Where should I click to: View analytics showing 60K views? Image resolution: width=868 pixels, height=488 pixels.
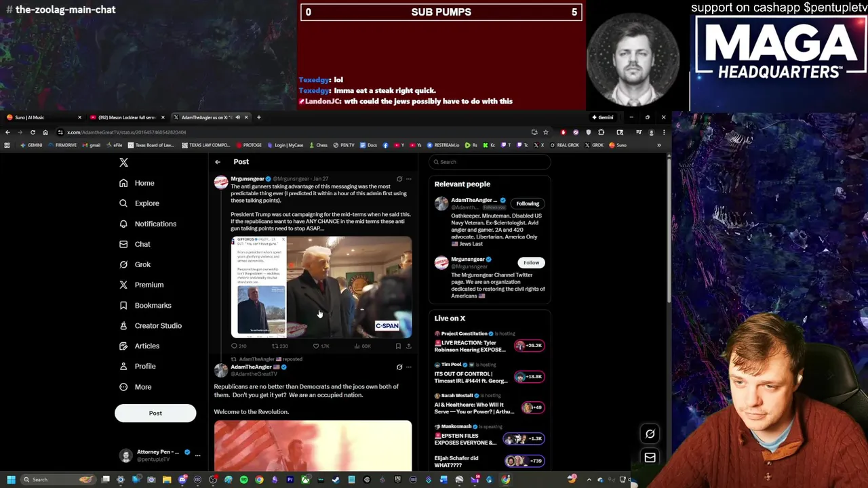[362, 346]
